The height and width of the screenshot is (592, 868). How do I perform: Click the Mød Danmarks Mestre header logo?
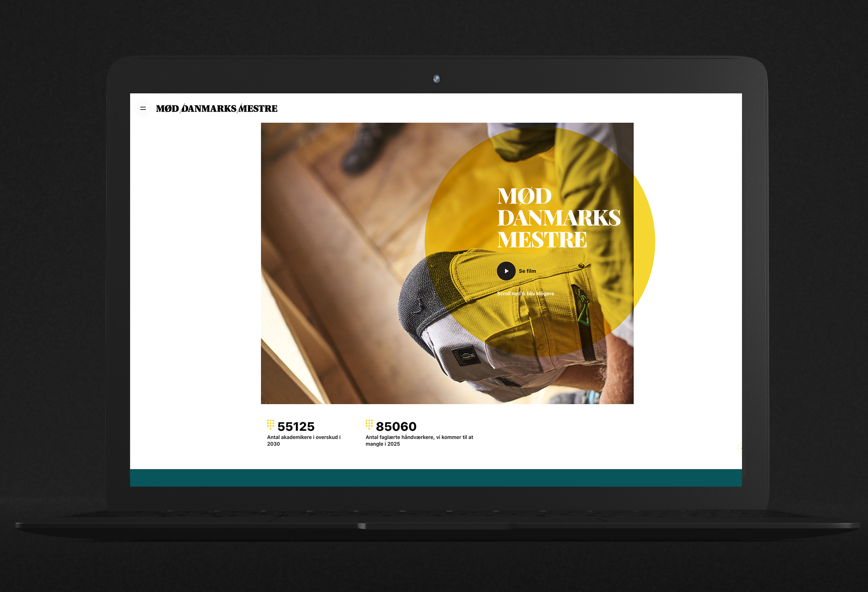click(217, 109)
